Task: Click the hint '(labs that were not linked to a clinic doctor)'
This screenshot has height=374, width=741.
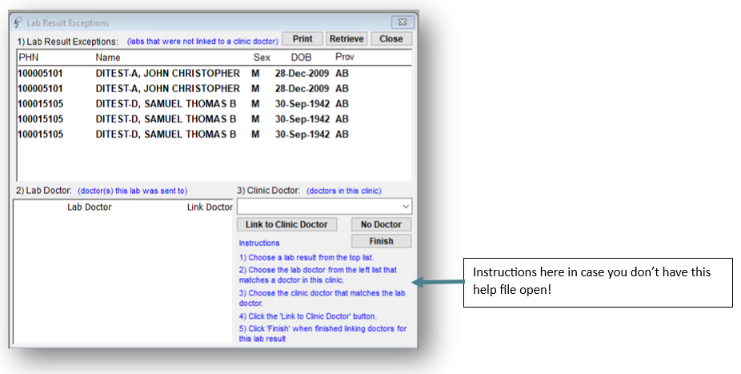Action: 203,42
